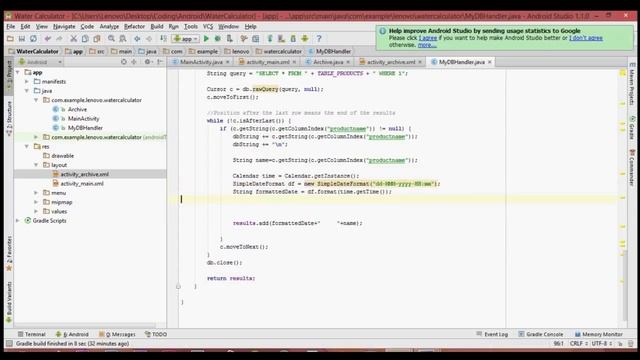Open the TODO tool window
640x360 pixels.
pos(156,334)
